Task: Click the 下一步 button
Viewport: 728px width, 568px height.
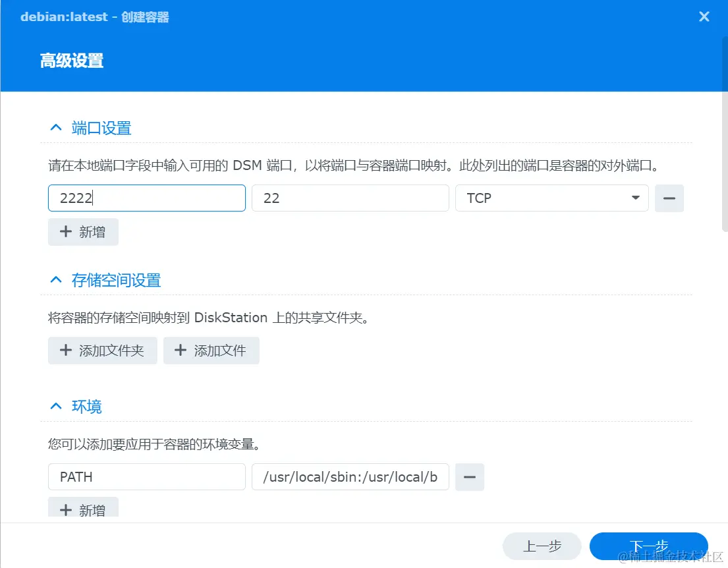Action: [x=648, y=546]
